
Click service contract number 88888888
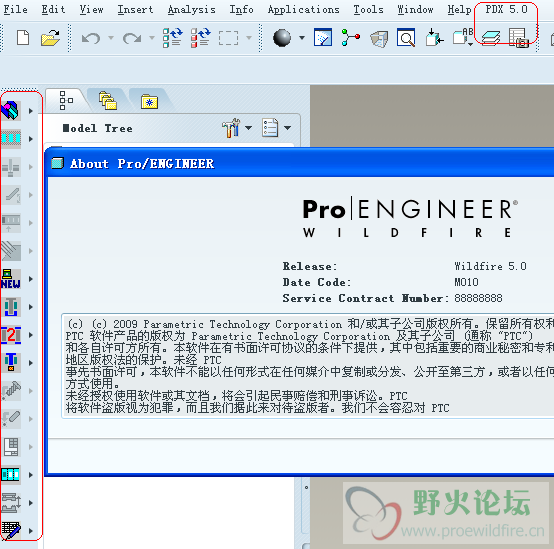pyautogui.click(x=478, y=298)
